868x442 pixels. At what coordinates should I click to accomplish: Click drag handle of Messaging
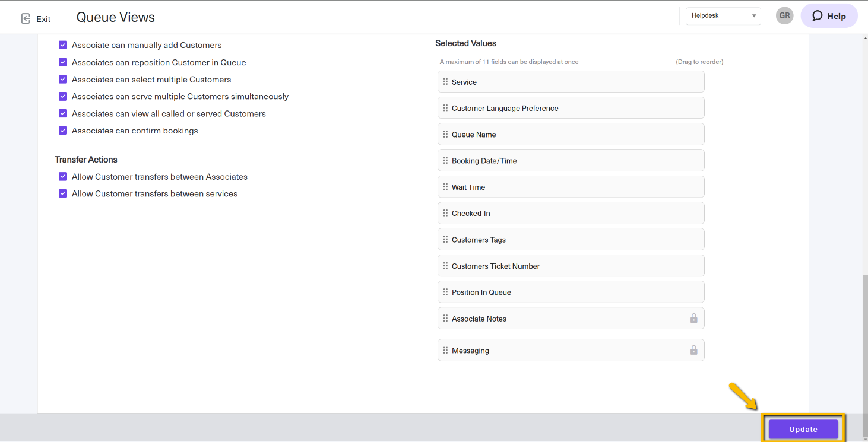coord(445,351)
